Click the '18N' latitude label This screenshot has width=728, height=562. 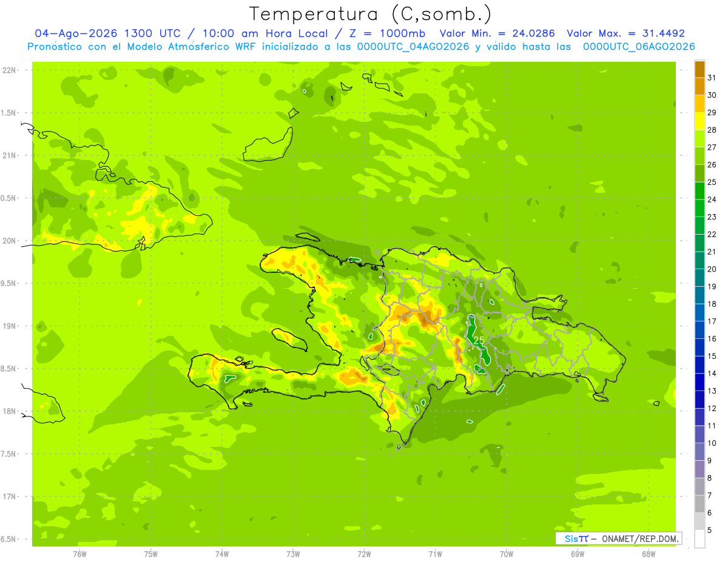(x=10, y=411)
